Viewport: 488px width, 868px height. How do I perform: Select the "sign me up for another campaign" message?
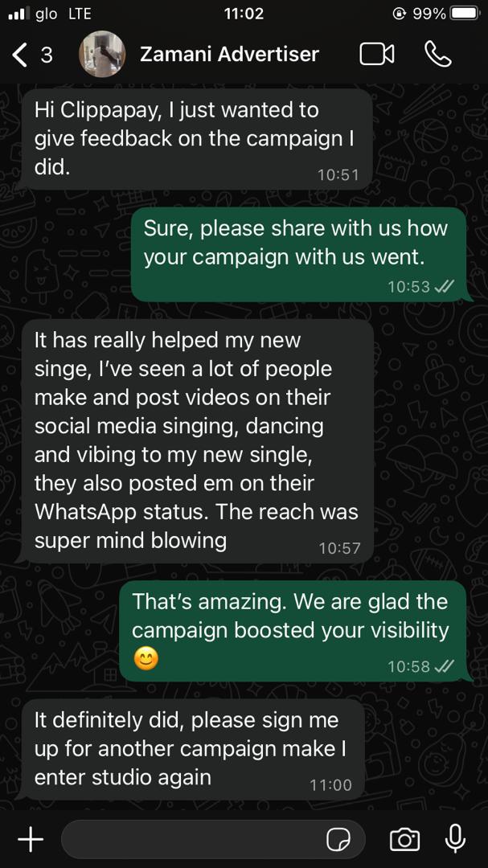pos(191,749)
